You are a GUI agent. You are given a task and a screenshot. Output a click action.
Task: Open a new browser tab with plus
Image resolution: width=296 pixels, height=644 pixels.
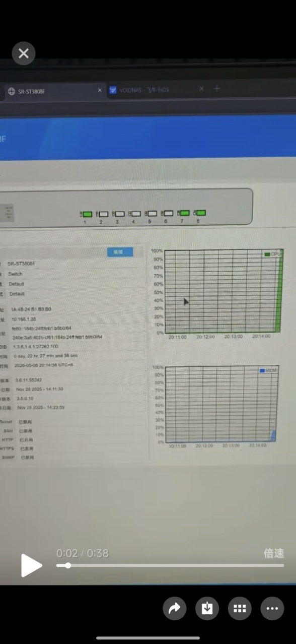click(217, 89)
